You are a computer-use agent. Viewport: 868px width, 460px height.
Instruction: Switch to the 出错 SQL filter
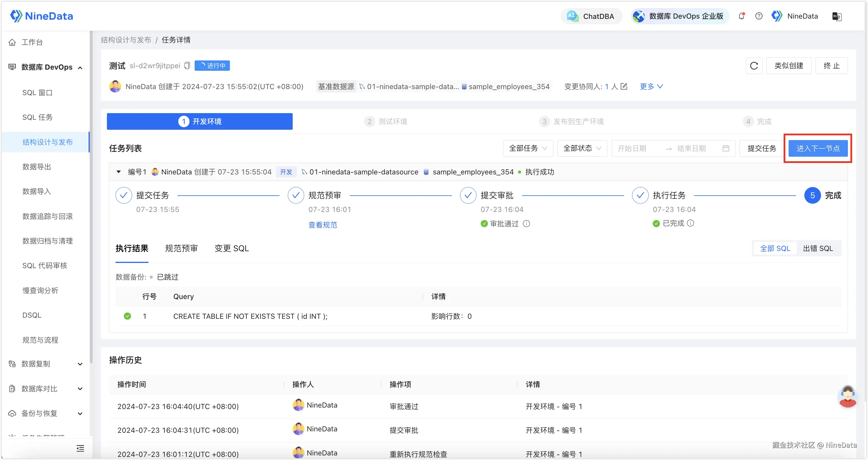pos(818,249)
